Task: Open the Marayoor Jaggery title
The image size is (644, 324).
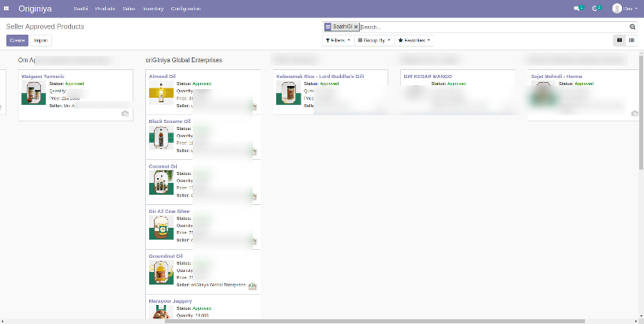Action: pyautogui.click(x=170, y=301)
